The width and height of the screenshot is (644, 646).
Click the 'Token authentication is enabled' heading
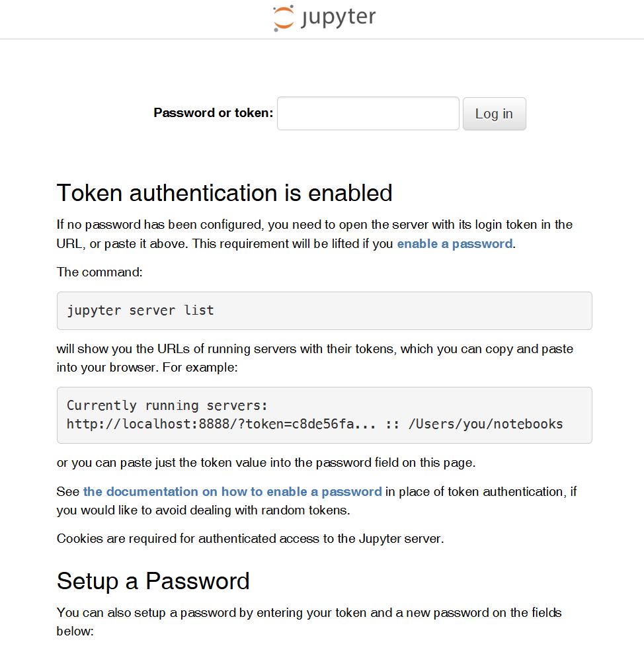point(224,193)
